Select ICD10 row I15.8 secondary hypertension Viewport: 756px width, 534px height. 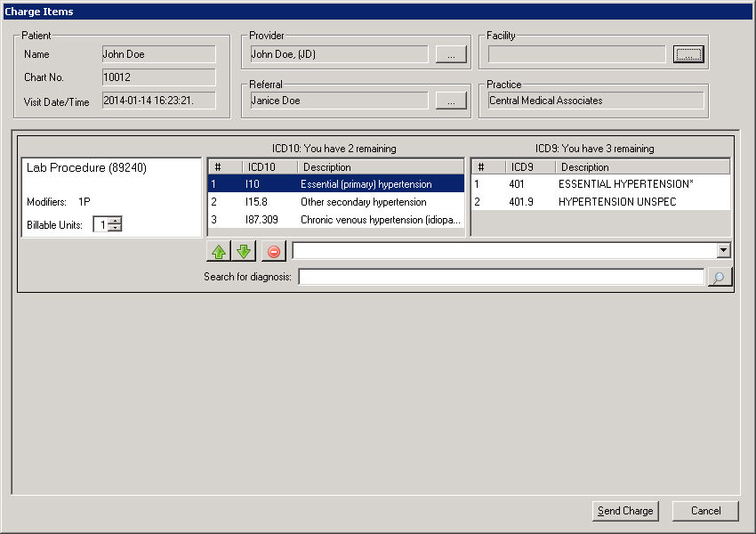(336, 202)
